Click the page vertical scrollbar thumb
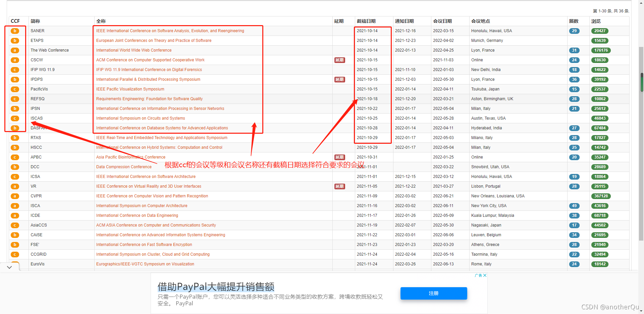644x314 pixels. pyautogui.click(x=642, y=82)
